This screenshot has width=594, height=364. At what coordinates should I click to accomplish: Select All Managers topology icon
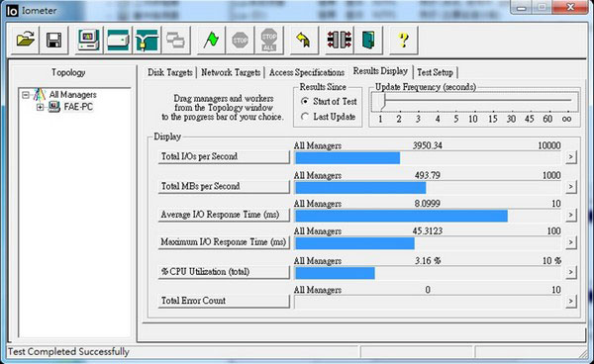(40, 95)
